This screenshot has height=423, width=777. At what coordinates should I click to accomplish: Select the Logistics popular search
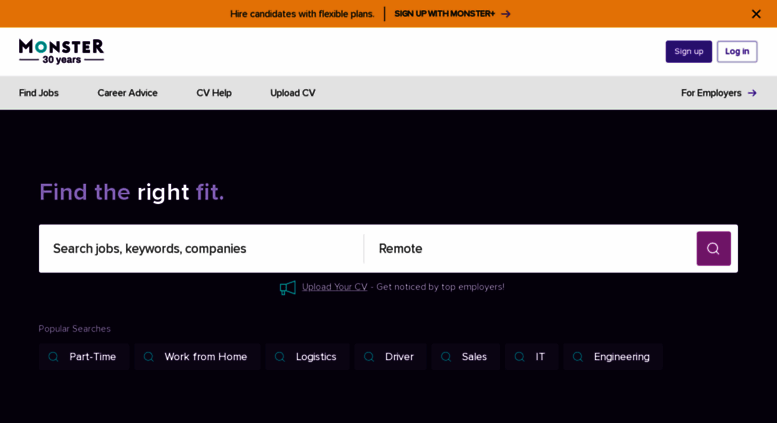coord(307,357)
